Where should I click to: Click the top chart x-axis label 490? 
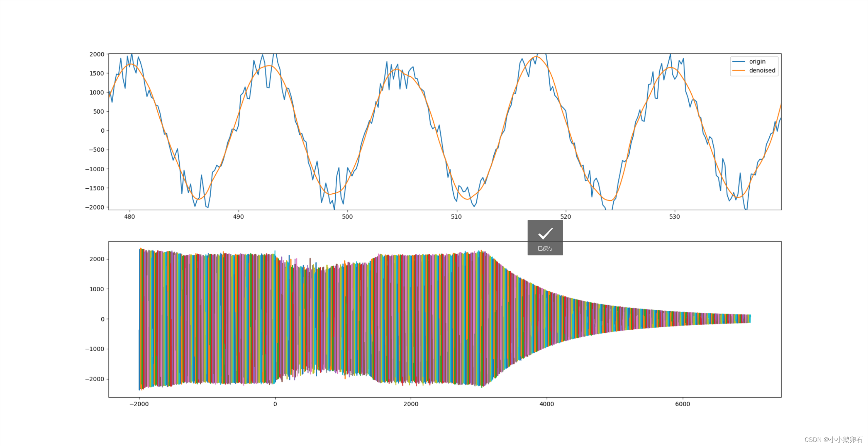[x=238, y=217]
